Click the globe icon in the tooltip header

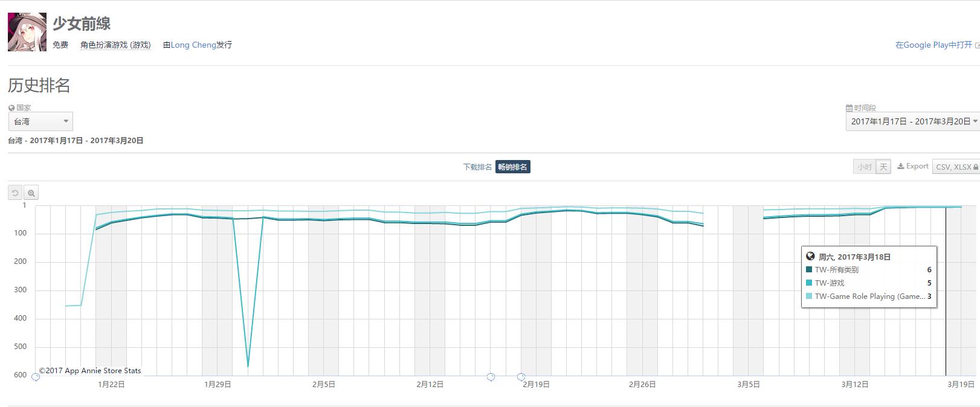[x=811, y=257]
